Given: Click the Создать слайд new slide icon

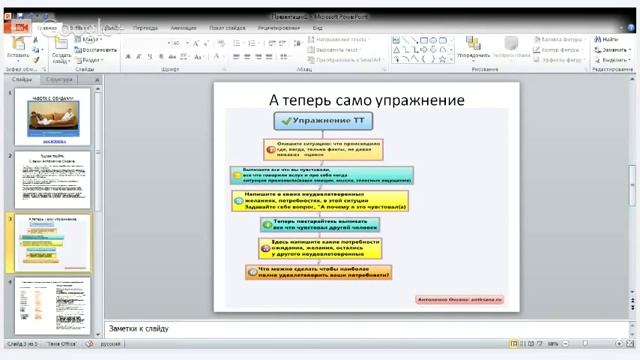Looking at the screenshot, I should 61,44.
